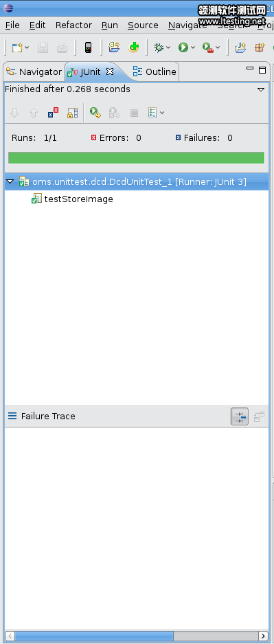
Task: Click the device emulator phone icon
Action: [88, 47]
